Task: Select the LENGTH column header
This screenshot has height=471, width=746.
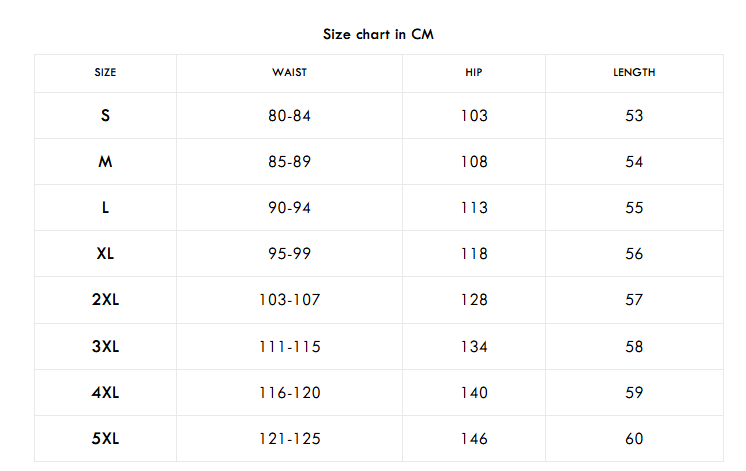Action: coord(634,72)
